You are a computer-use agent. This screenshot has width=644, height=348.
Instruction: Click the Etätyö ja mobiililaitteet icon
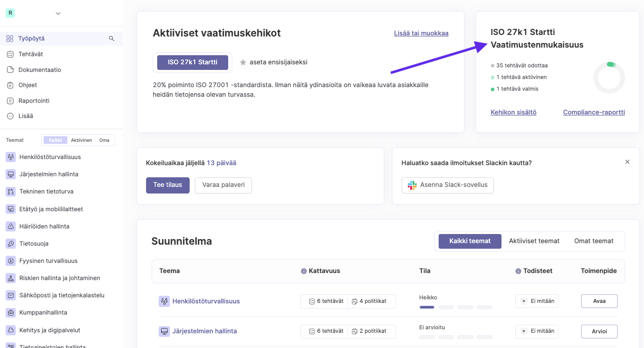click(11, 209)
